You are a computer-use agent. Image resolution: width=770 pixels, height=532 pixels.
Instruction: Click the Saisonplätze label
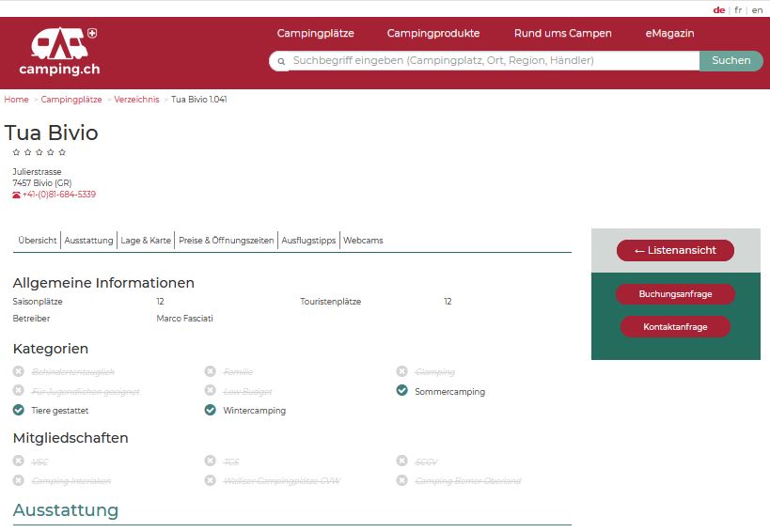point(38,302)
